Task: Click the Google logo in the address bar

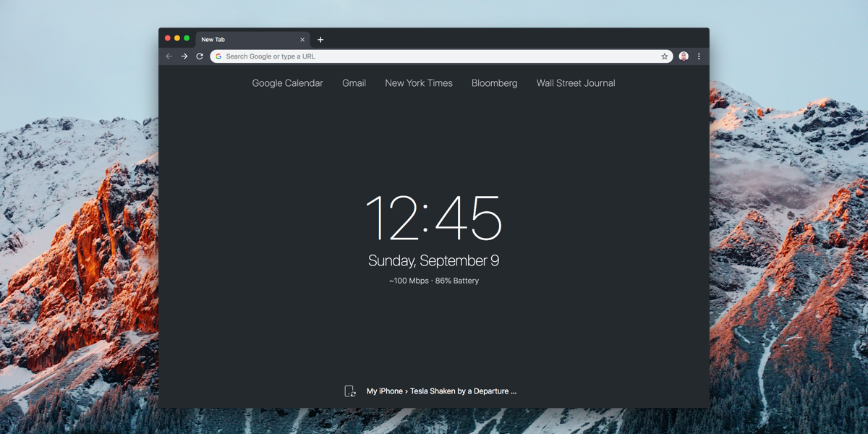Action: pyautogui.click(x=217, y=56)
